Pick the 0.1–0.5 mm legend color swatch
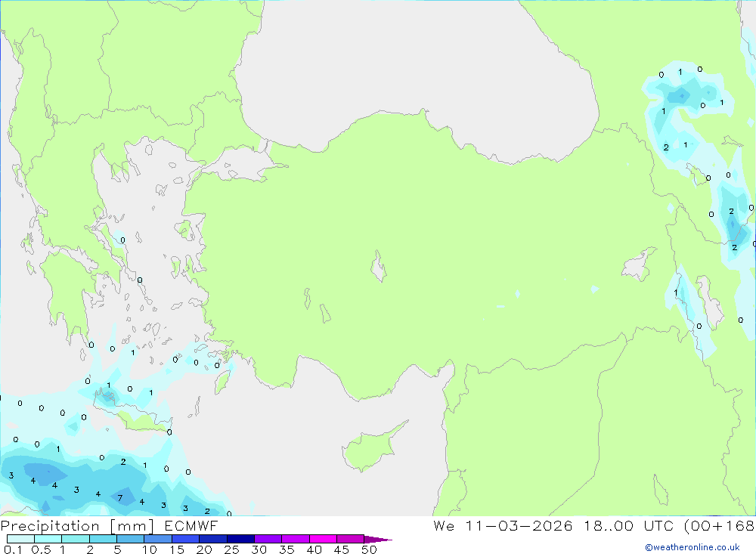Image resolution: width=756 pixels, height=554 pixels. [x=20, y=539]
